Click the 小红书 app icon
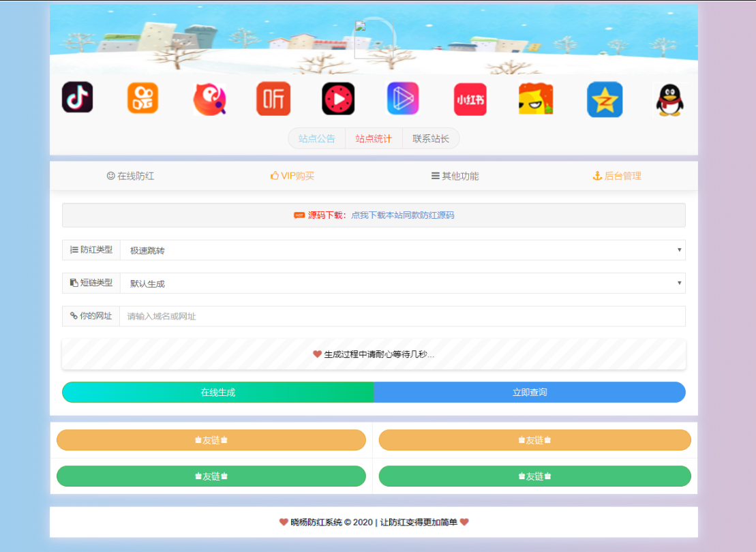Image resolution: width=756 pixels, height=552 pixels. point(470,99)
